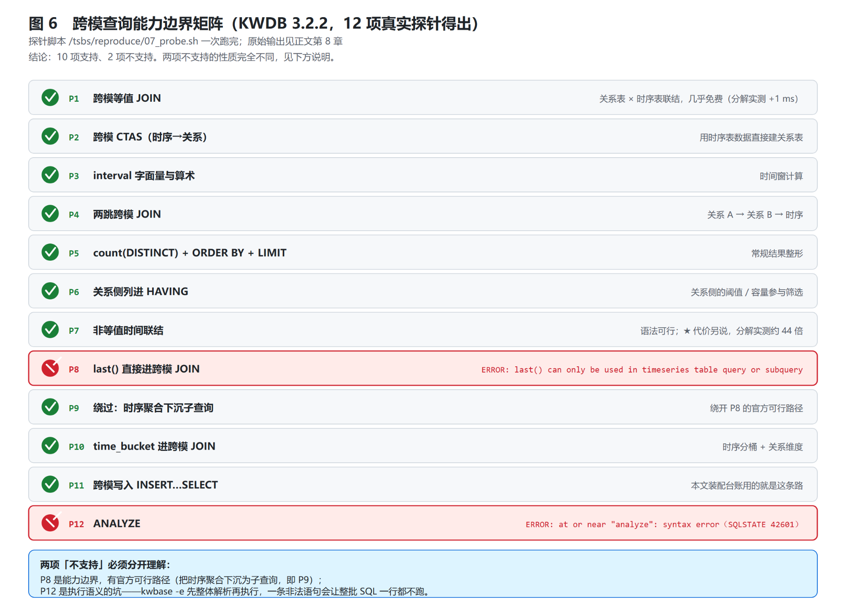
Task: Click the green check icon for P11
Action: click(x=50, y=484)
